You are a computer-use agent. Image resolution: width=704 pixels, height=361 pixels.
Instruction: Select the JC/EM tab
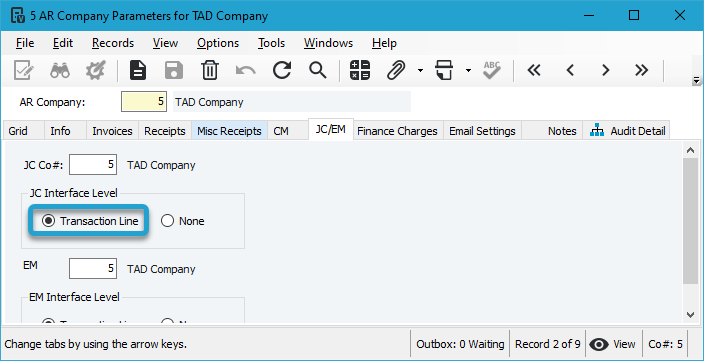(331, 129)
